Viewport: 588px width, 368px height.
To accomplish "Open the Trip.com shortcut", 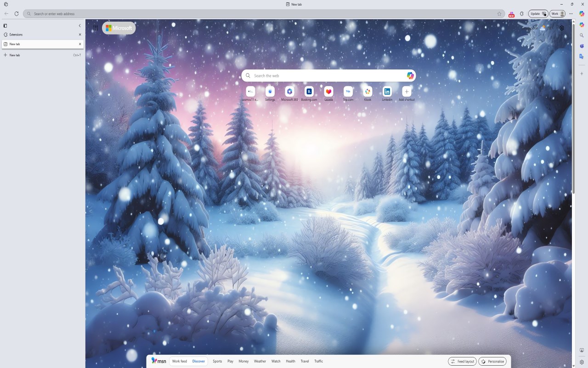I will [x=348, y=94].
